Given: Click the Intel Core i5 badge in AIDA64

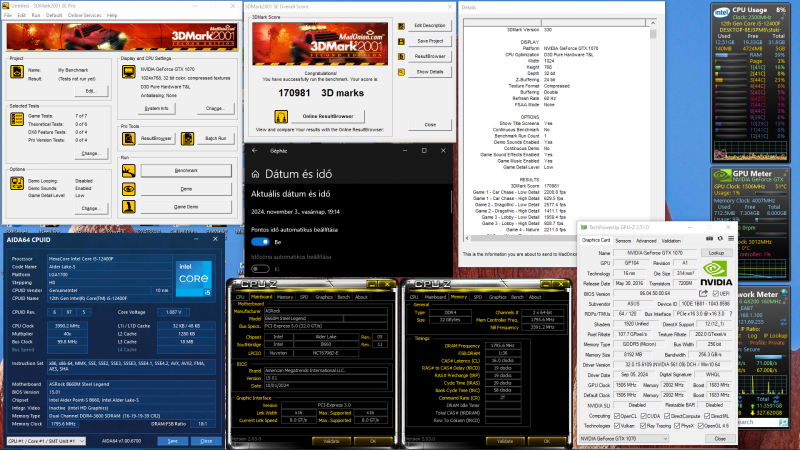Looking at the screenshot, I should (193, 279).
